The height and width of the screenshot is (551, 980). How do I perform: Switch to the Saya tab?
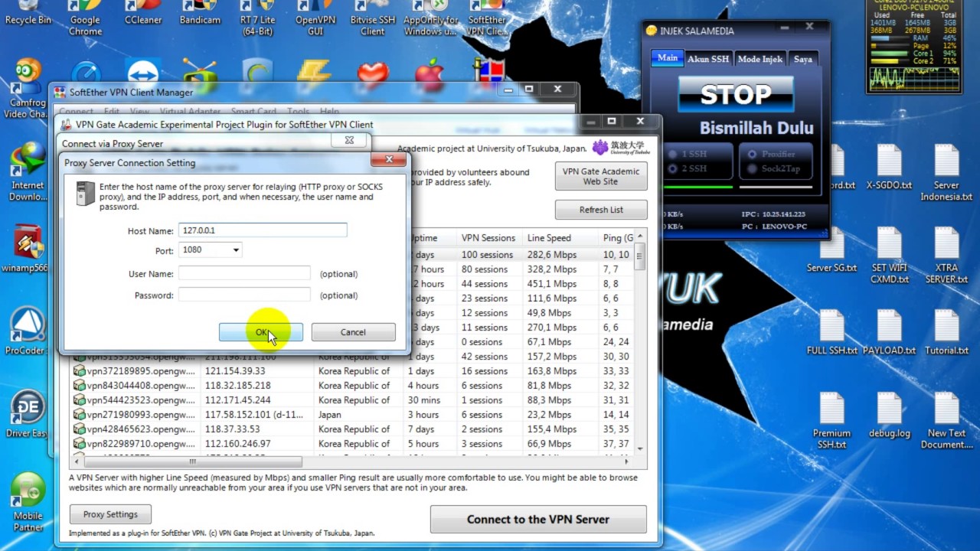click(802, 59)
